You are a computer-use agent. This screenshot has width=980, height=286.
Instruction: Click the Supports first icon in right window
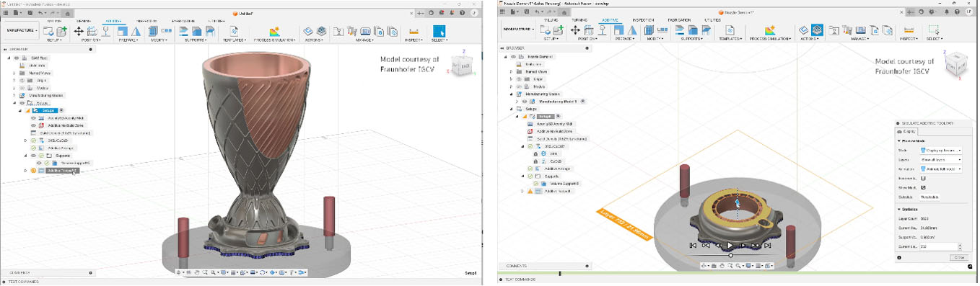point(680,30)
